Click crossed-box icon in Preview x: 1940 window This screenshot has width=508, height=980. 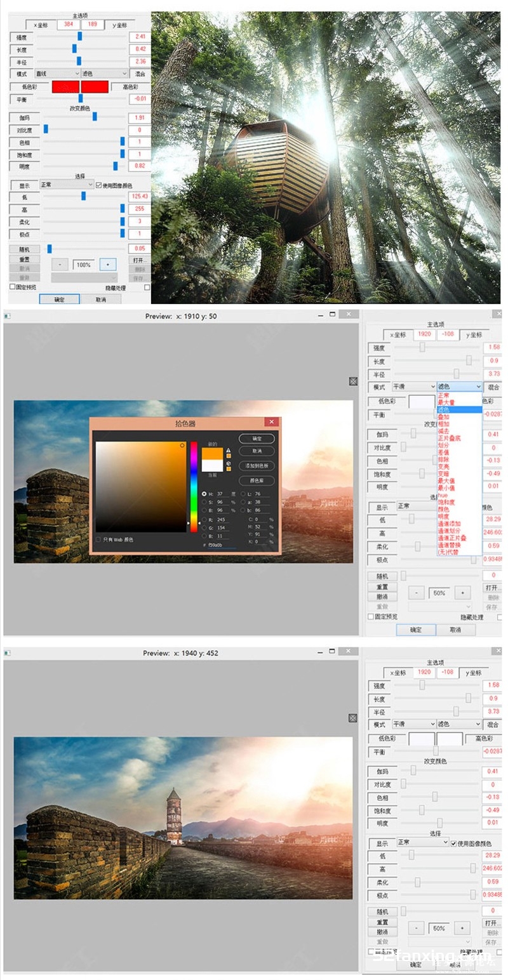click(353, 718)
